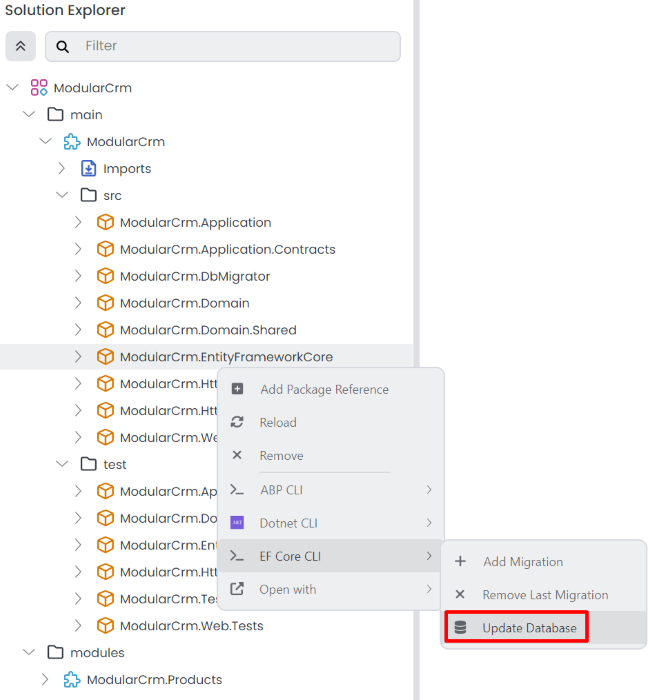
Task: Select the ModularCrm.Application.Contracts row
Action: point(206,249)
